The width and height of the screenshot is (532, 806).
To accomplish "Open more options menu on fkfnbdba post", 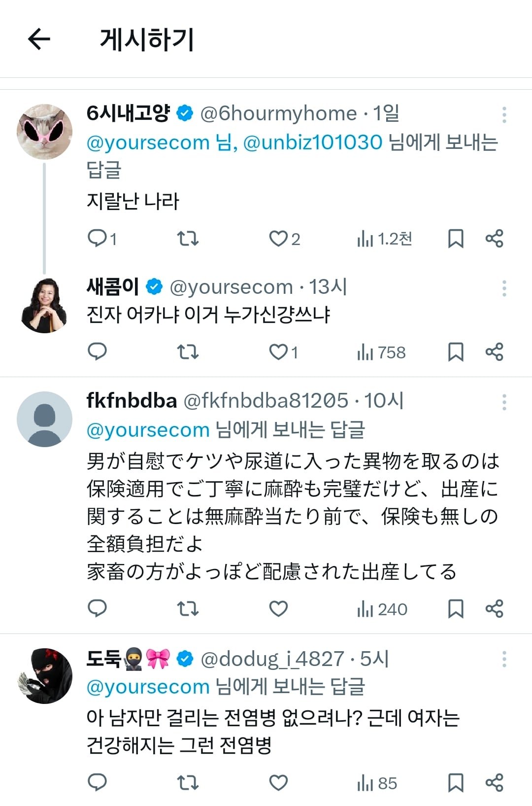I will [x=504, y=402].
